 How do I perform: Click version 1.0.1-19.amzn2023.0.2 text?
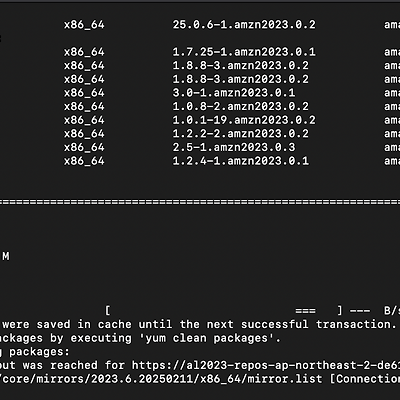pyautogui.click(x=244, y=120)
